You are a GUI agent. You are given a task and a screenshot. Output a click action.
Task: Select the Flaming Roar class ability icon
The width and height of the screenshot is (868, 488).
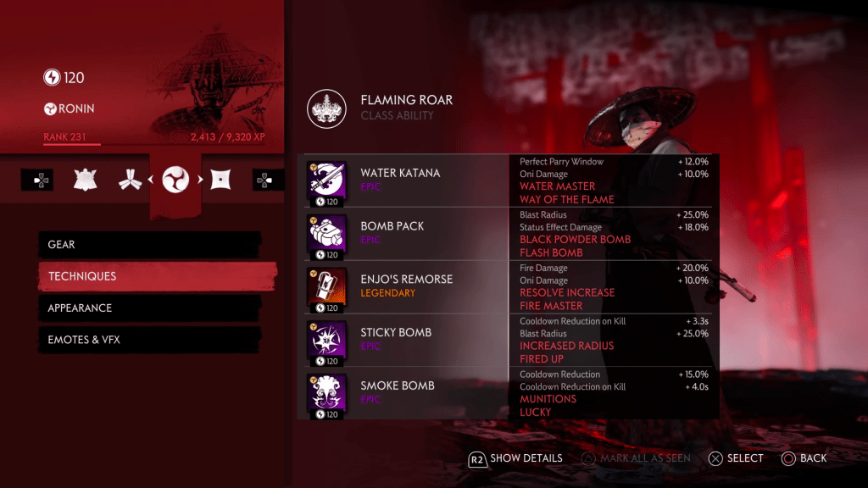(326, 108)
